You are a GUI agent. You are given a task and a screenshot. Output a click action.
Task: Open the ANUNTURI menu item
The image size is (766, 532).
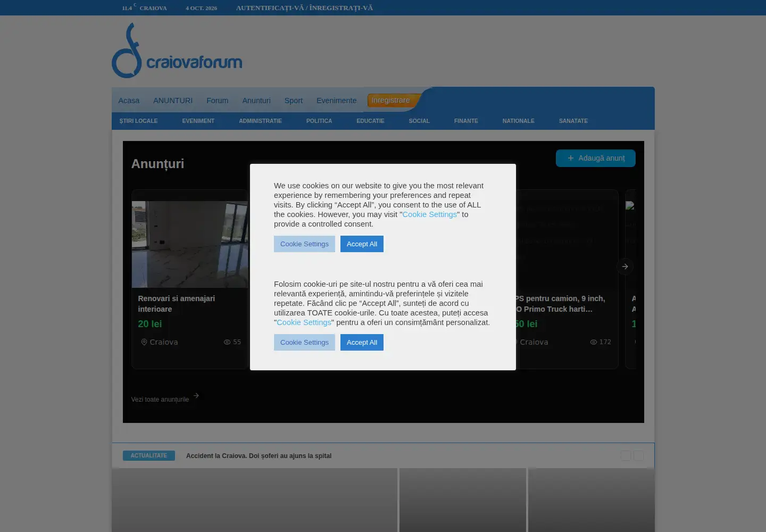pyautogui.click(x=173, y=101)
